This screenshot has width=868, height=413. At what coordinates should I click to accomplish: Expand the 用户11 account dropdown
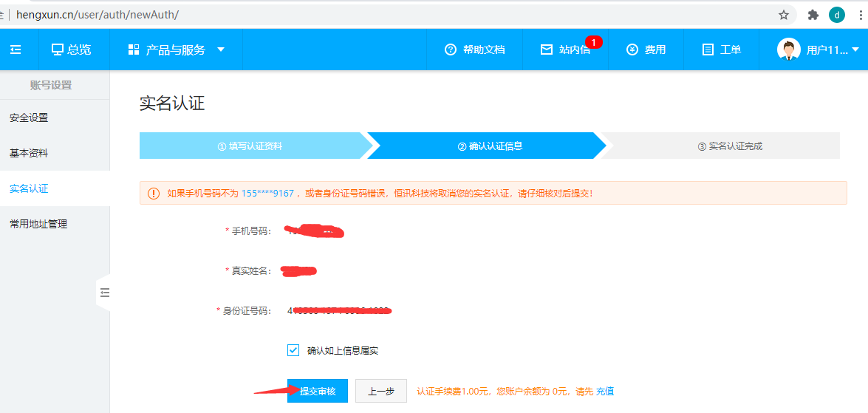[855, 50]
